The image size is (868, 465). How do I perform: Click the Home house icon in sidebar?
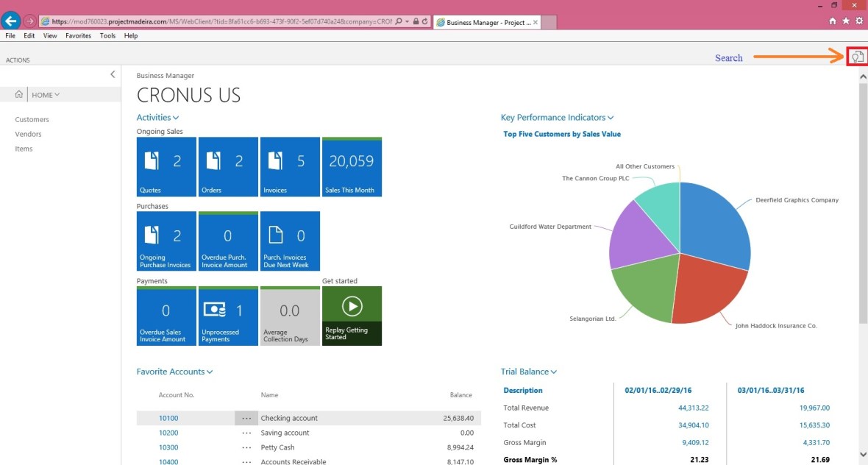point(19,94)
